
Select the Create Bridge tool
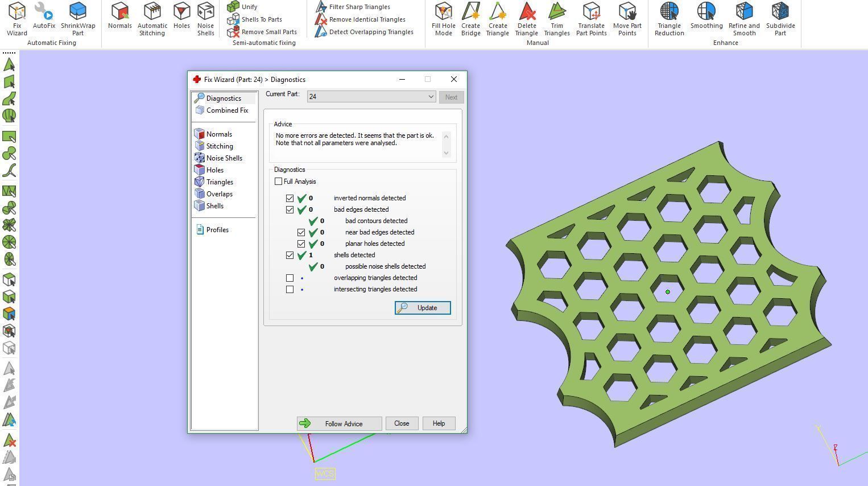tap(470, 19)
